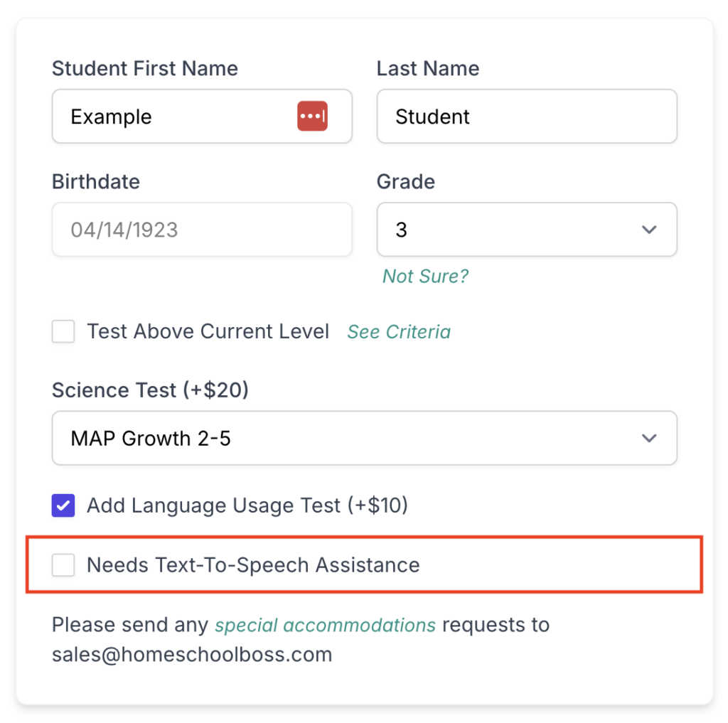Follow the special accommodations link
The height and width of the screenshot is (723, 728).
tap(325, 625)
